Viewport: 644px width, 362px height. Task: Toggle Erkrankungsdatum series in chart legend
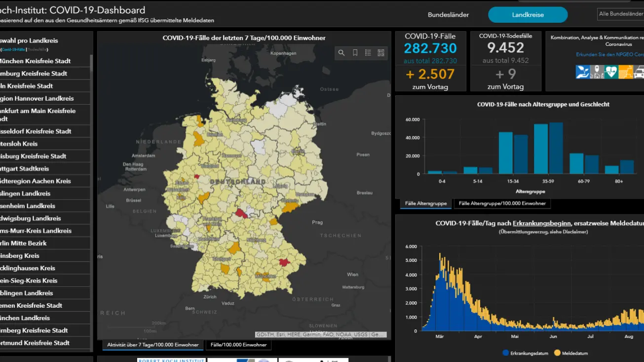pos(527,353)
